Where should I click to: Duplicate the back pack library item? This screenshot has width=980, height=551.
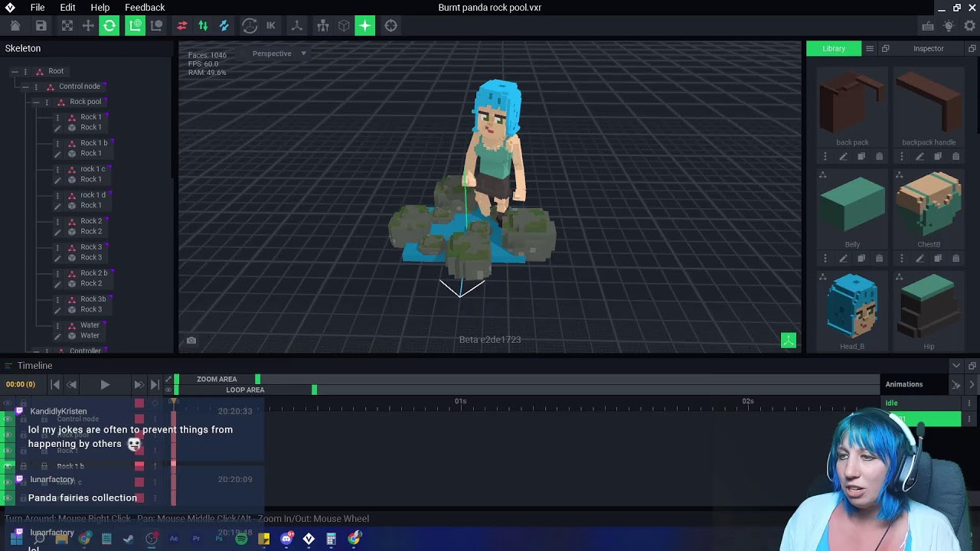pyautogui.click(x=861, y=157)
